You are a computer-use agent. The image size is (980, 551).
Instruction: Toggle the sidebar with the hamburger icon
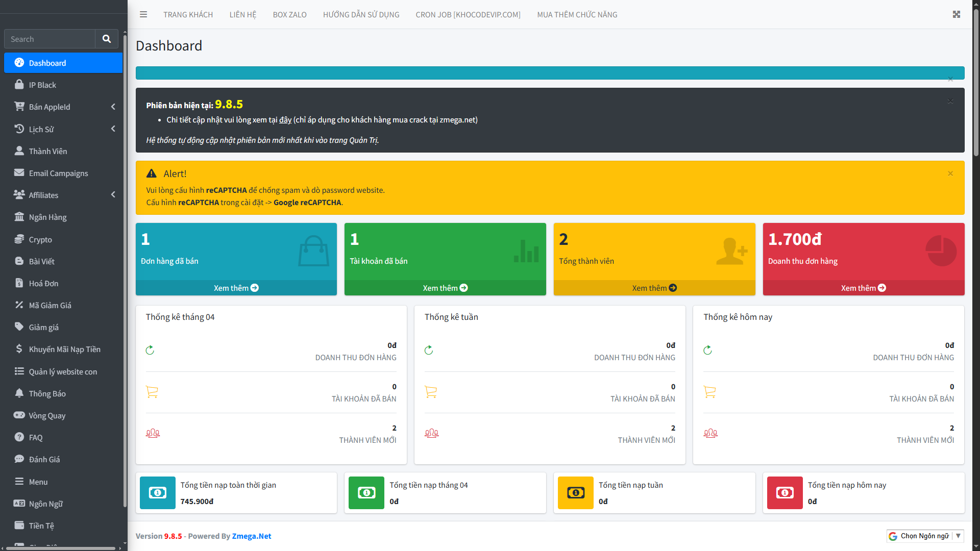pyautogui.click(x=143, y=14)
